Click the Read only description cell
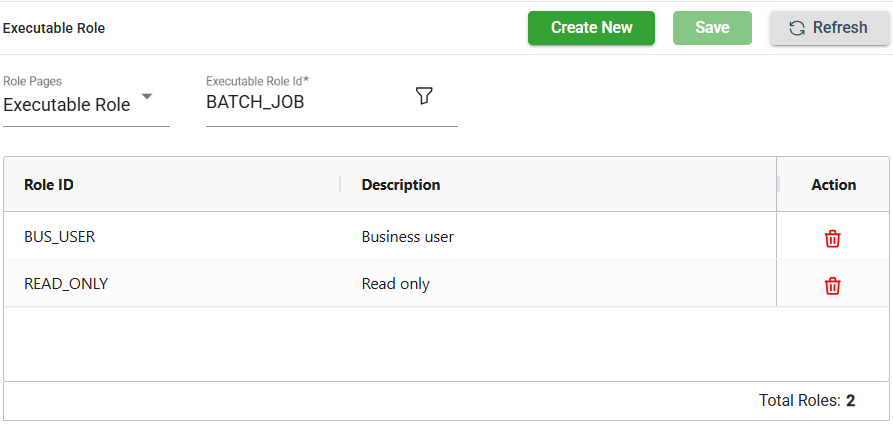Image resolution: width=893 pixels, height=425 pixels. [396, 284]
